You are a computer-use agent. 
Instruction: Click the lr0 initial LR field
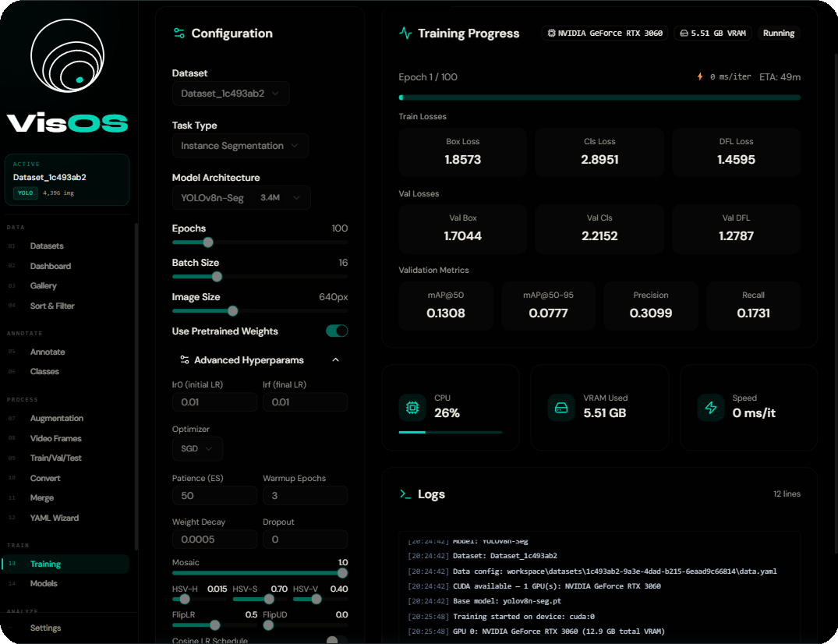click(214, 402)
